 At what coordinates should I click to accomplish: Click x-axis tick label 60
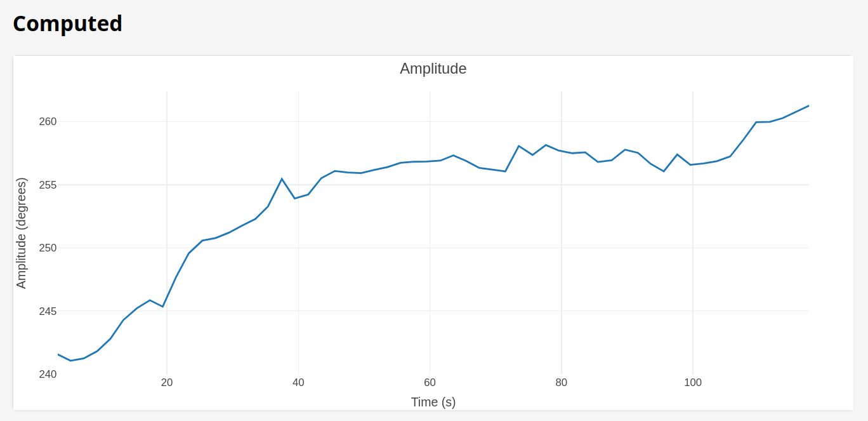tap(430, 382)
